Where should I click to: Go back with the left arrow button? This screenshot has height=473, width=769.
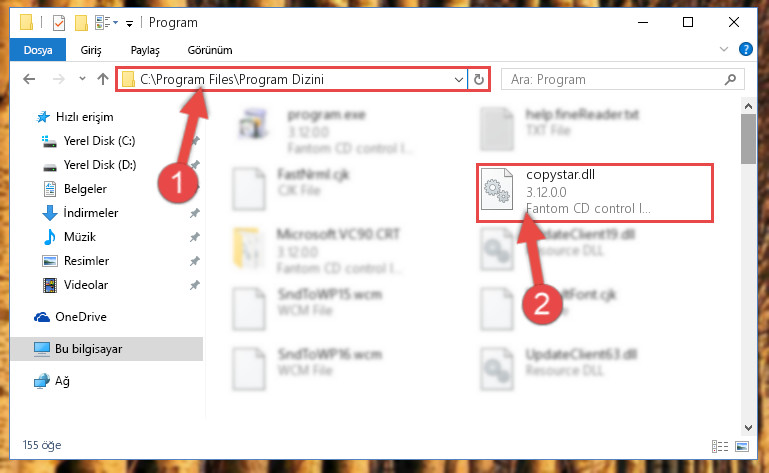(x=29, y=79)
